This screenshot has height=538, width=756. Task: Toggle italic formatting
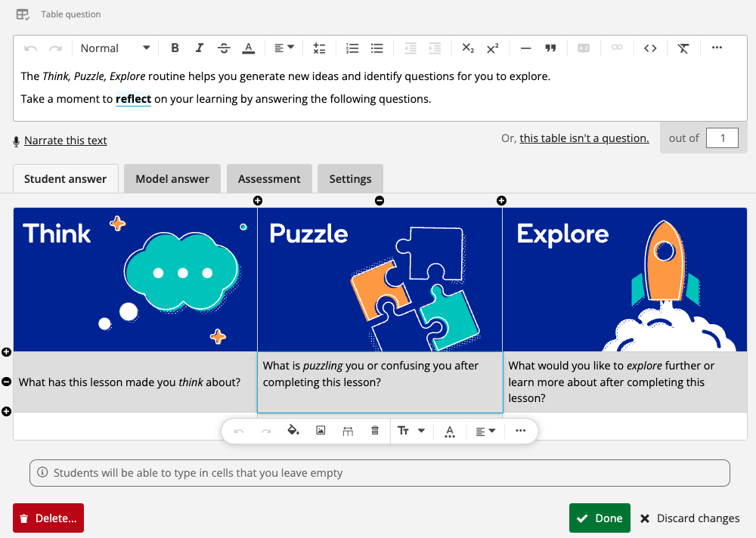(199, 48)
